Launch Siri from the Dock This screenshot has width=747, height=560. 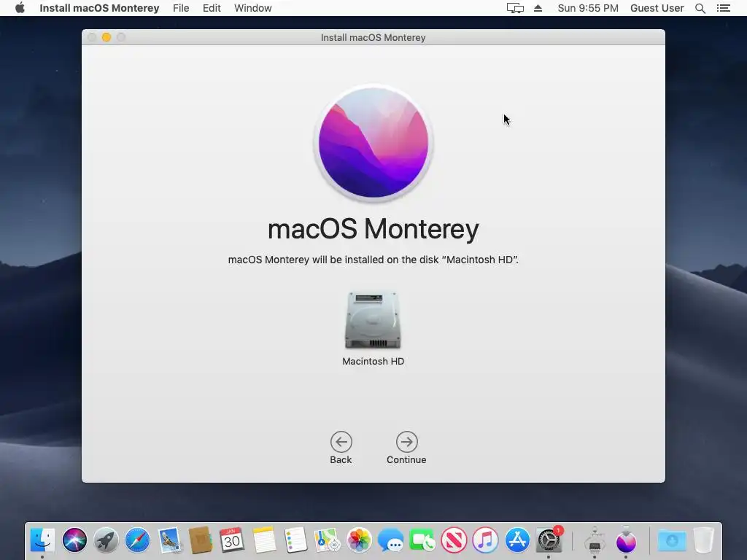click(x=74, y=540)
